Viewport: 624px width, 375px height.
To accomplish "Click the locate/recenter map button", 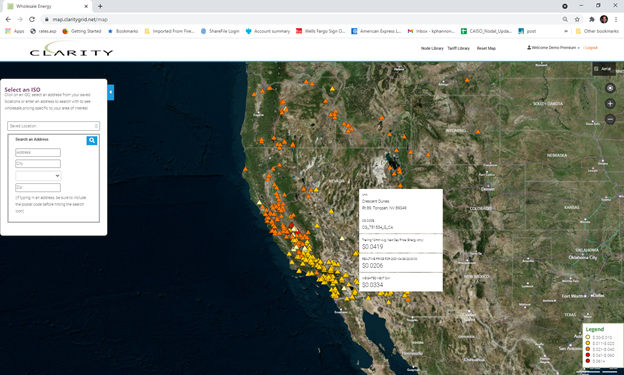I will pos(610,88).
